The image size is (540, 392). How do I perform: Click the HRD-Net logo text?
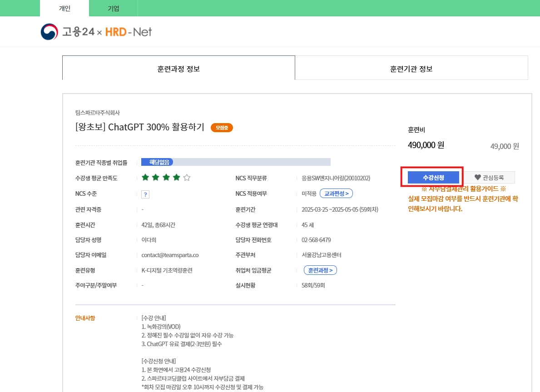pos(129,32)
